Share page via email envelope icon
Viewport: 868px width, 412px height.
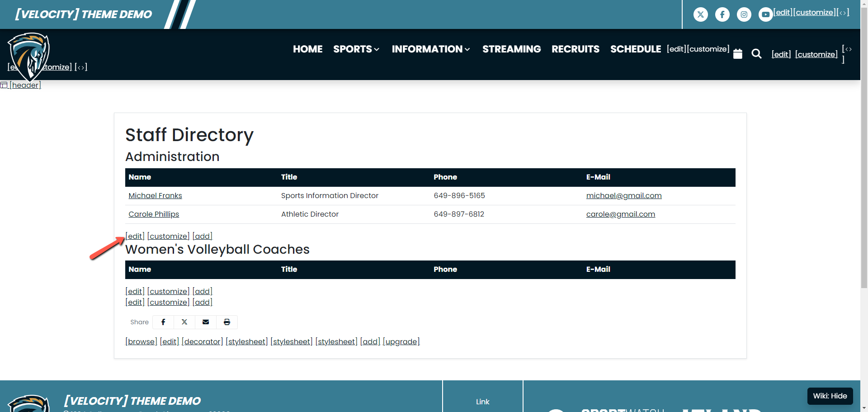pos(206,322)
